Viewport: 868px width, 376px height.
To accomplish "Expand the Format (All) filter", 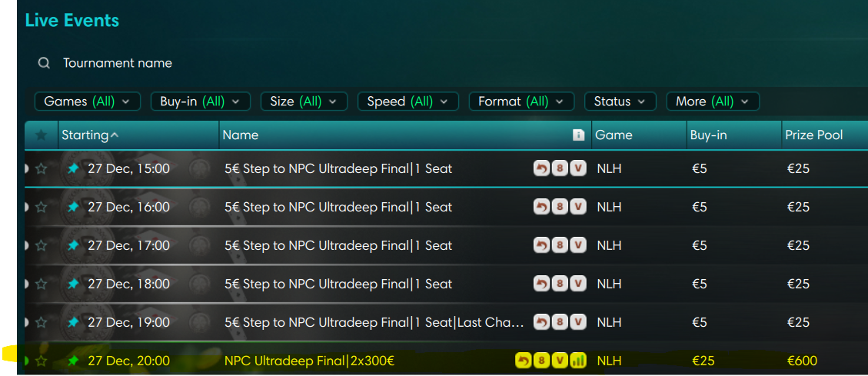I will (x=521, y=101).
